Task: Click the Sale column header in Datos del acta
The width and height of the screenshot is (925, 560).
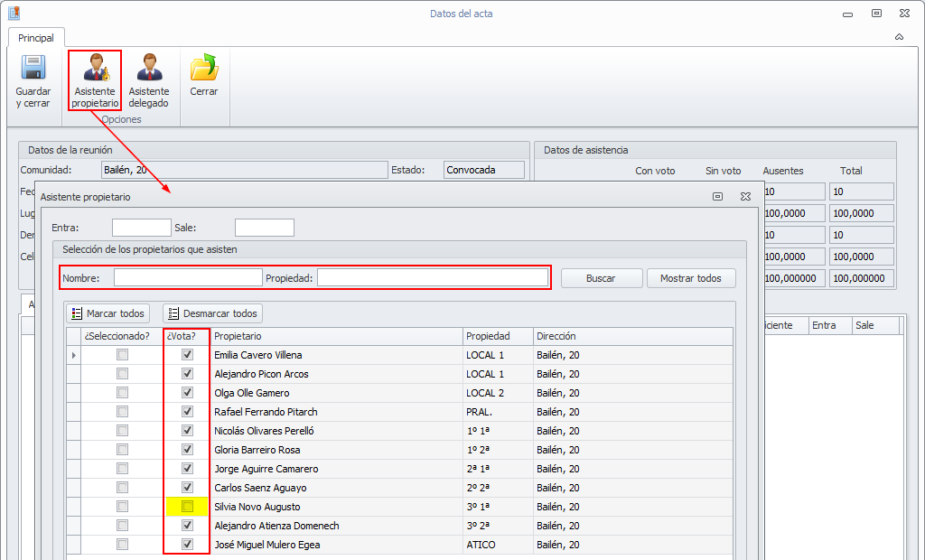Action: [x=876, y=325]
